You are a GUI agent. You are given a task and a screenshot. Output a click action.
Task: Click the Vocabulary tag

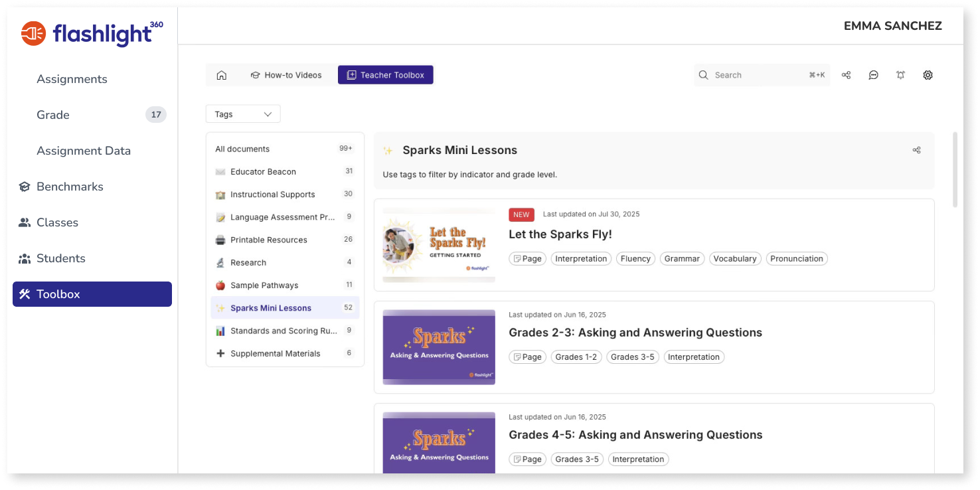click(735, 259)
